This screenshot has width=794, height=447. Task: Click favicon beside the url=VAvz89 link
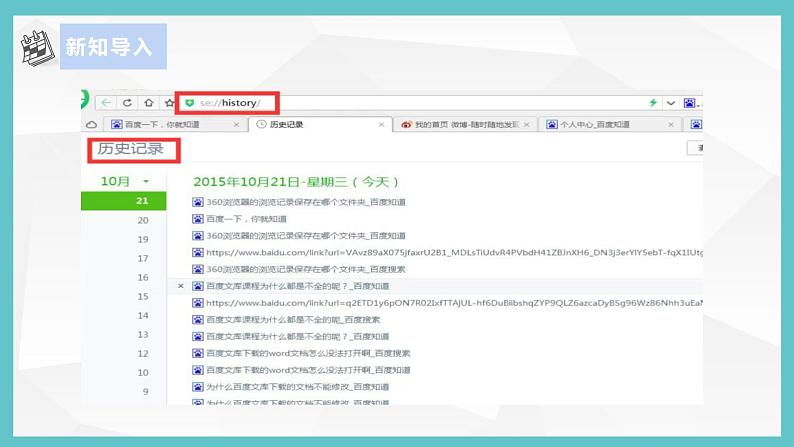coord(197,253)
